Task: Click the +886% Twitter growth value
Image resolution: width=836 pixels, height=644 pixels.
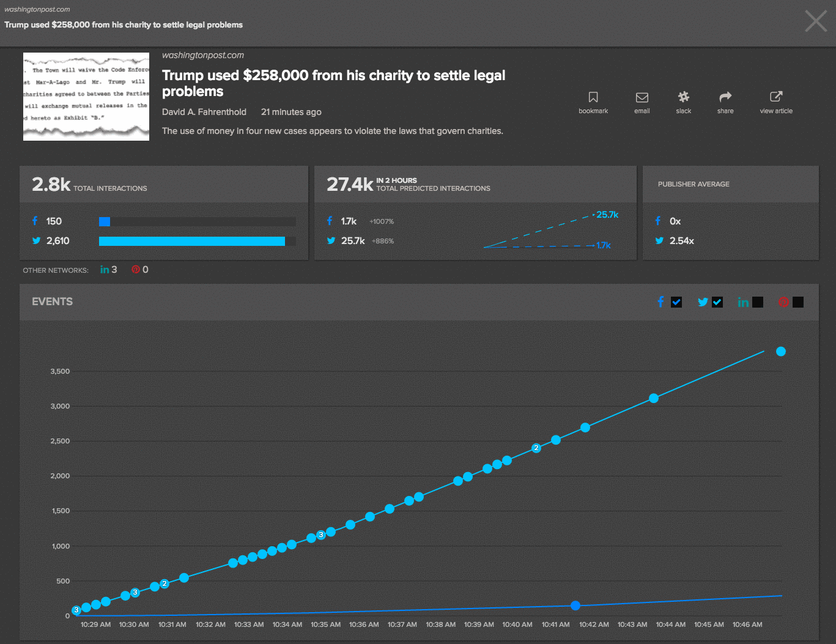Action: (x=383, y=241)
